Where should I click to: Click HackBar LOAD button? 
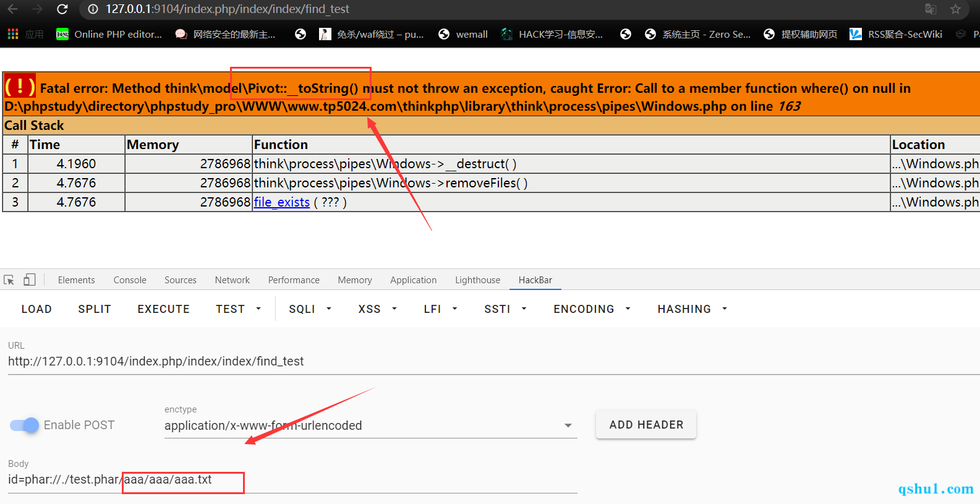[x=36, y=309]
